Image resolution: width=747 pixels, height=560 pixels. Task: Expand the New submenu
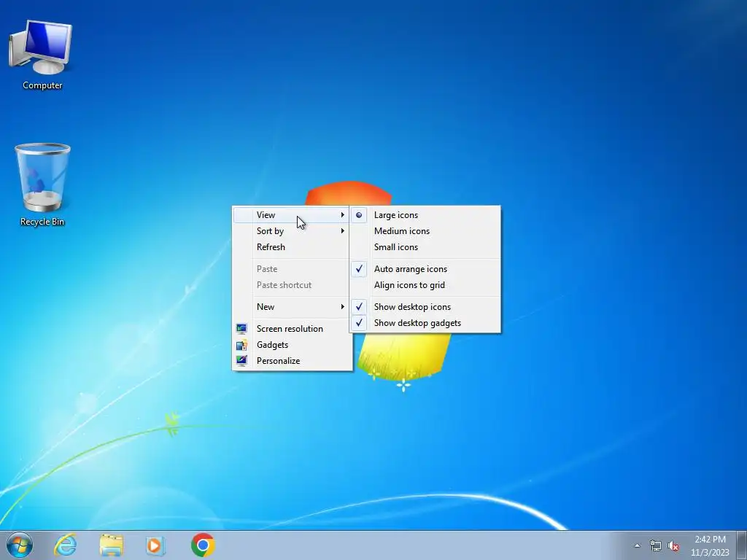pos(293,307)
